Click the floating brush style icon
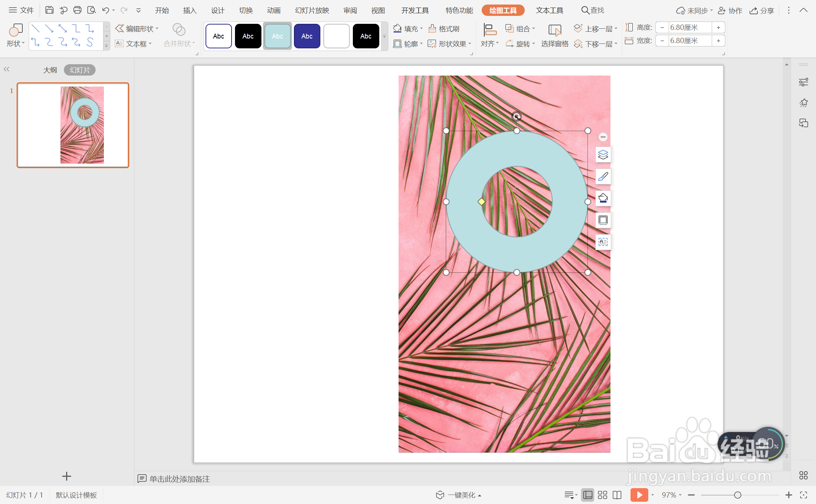 [603, 176]
